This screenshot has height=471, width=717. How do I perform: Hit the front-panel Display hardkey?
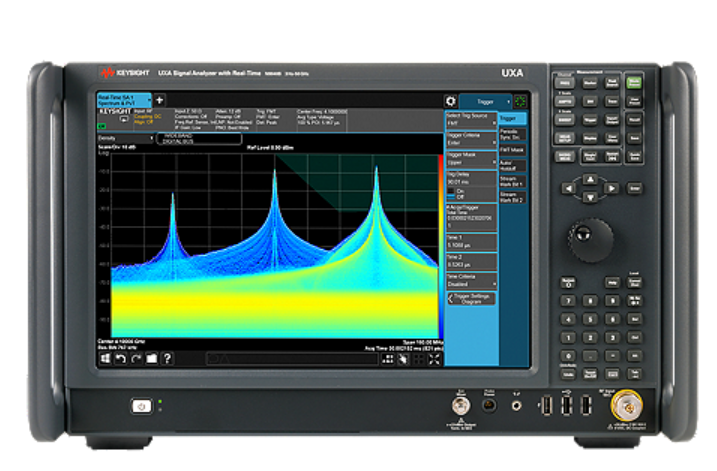[x=590, y=138]
